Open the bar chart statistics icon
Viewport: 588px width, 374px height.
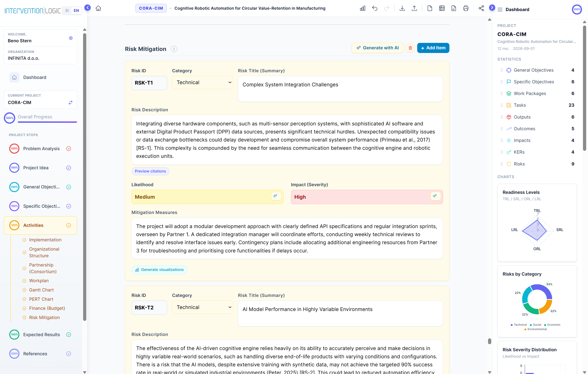pos(363,8)
